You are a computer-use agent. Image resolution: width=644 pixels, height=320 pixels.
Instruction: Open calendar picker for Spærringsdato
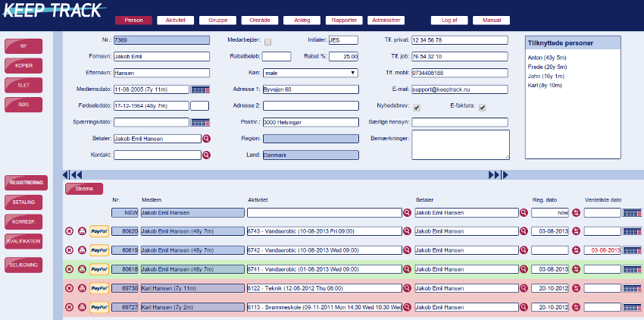point(200,122)
